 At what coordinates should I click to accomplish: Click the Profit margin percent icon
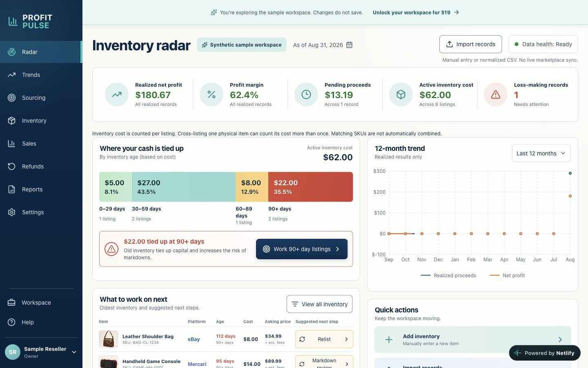[212, 94]
